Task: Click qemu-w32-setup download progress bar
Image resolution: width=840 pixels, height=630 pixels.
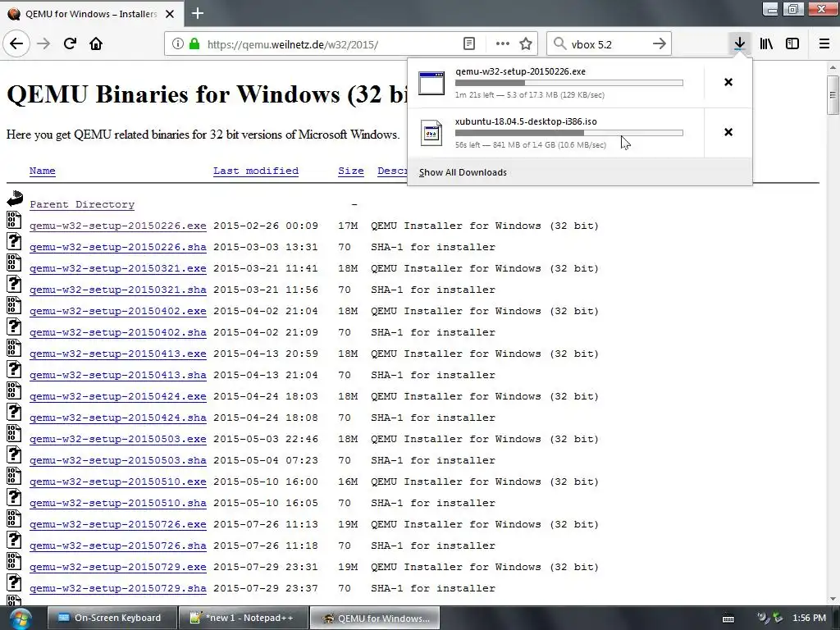Action: click(x=569, y=83)
